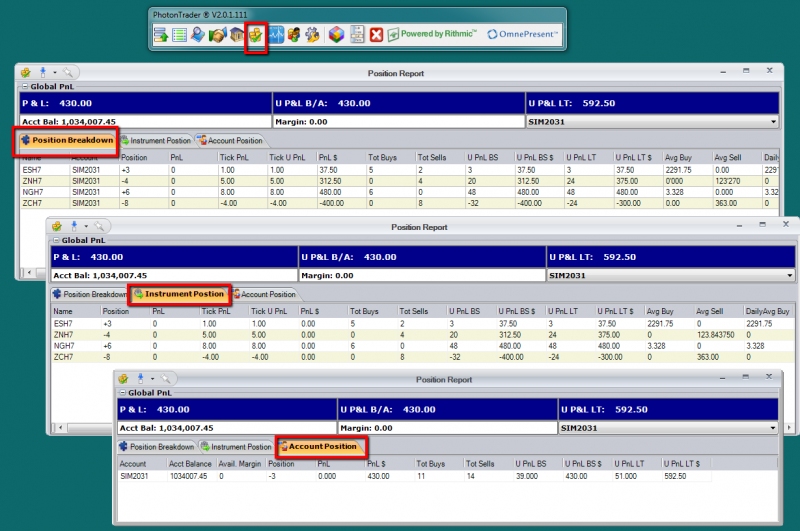The image size is (800, 531).
Task: Collapse Global PnL section in middle Position Report
Action: (56, 240)
